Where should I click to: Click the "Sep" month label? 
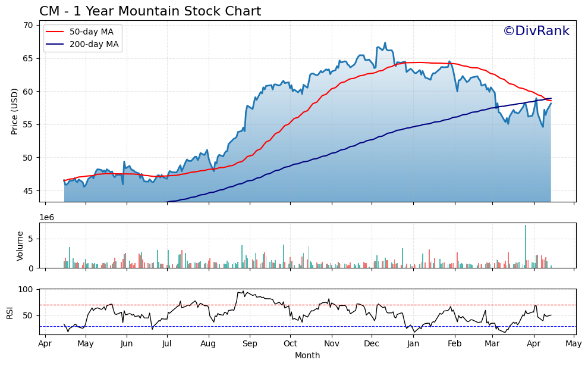click(250, 344)
